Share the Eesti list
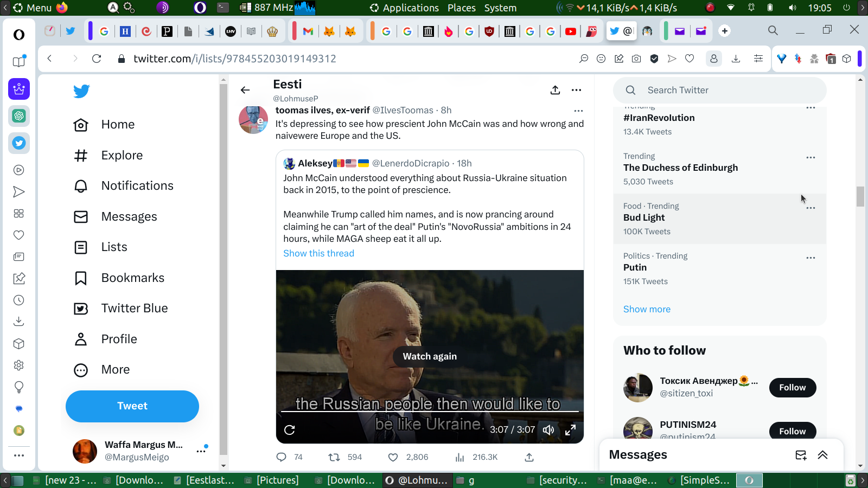Image resolution: width=868 pixels, height=488 pixels. tap(555, 90)
